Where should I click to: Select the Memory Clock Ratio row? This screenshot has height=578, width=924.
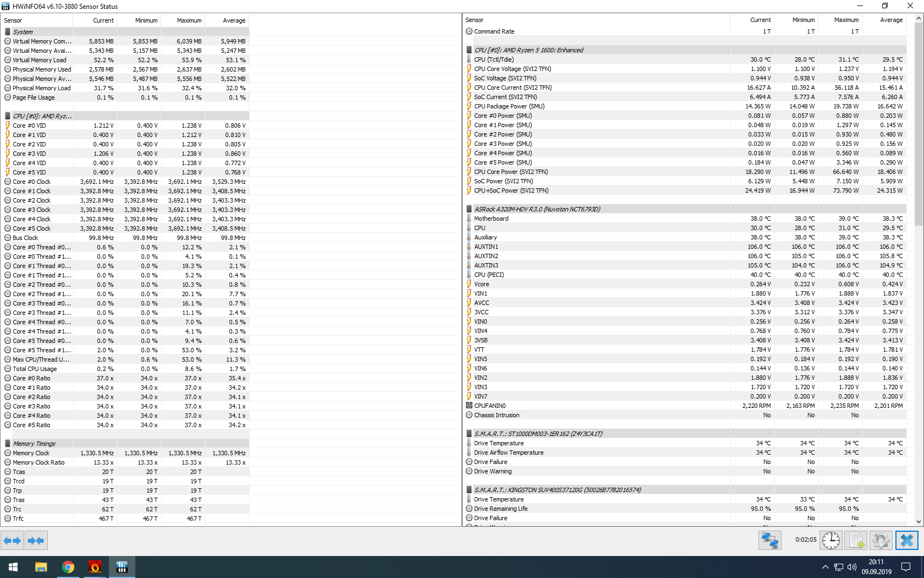click(x=125, y=462)
